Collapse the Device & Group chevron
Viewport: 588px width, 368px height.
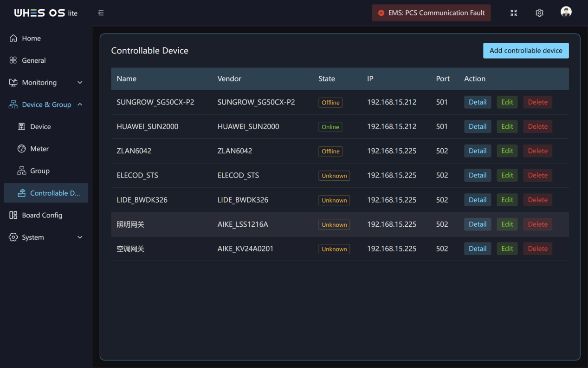click(x=80, y=105)
